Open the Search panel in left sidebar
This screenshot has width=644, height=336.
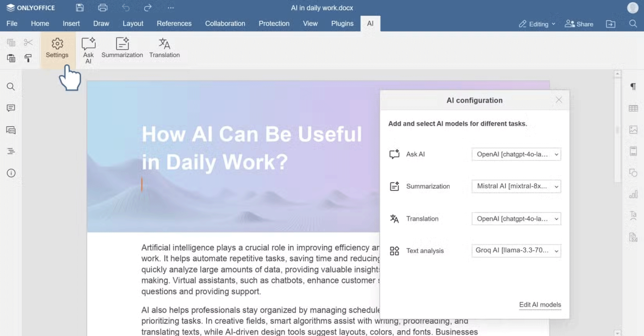pyautogui.click(x=11, y=87)
